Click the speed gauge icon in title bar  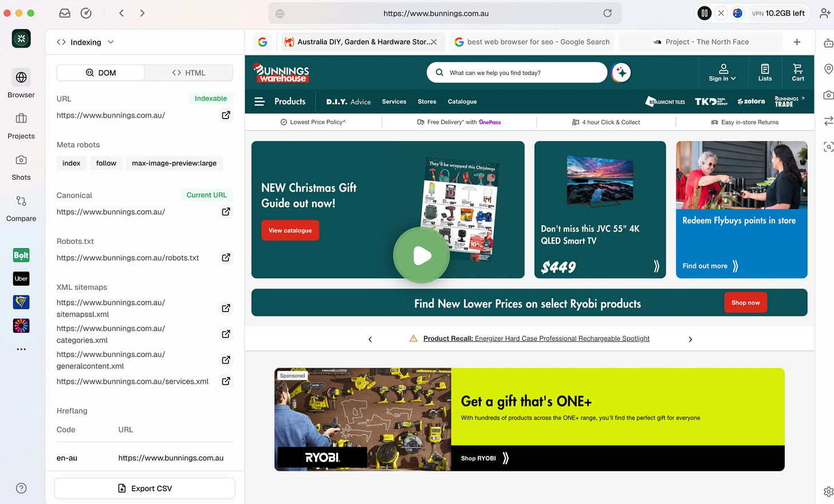(x=86, y=13)
